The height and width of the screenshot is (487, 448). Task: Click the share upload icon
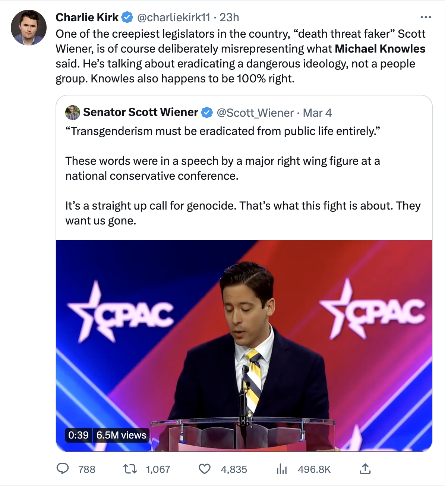[x=365, y=469]
